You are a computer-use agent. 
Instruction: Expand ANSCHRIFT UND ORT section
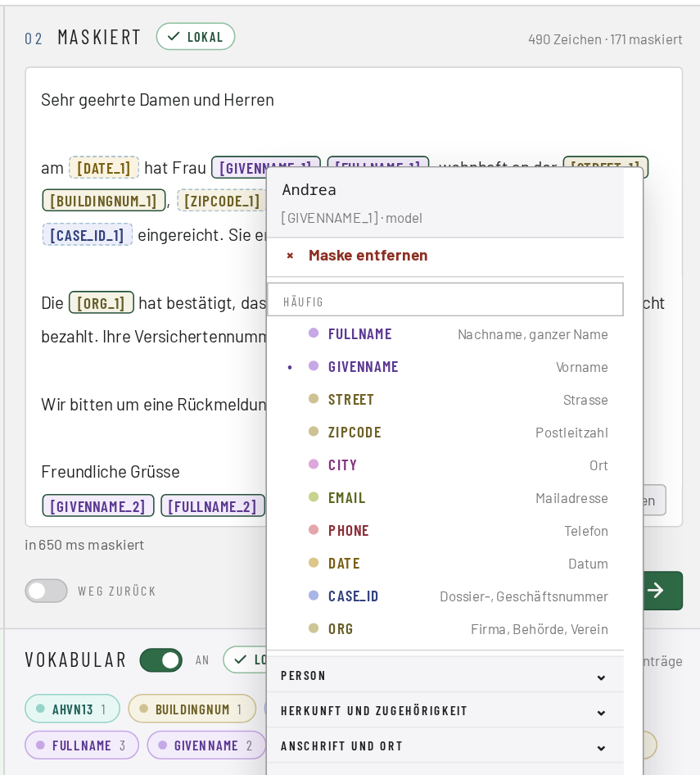pos(445,746)
